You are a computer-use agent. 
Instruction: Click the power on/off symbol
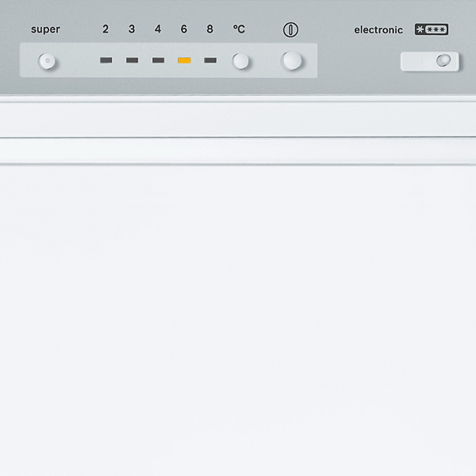coord(291,30)
